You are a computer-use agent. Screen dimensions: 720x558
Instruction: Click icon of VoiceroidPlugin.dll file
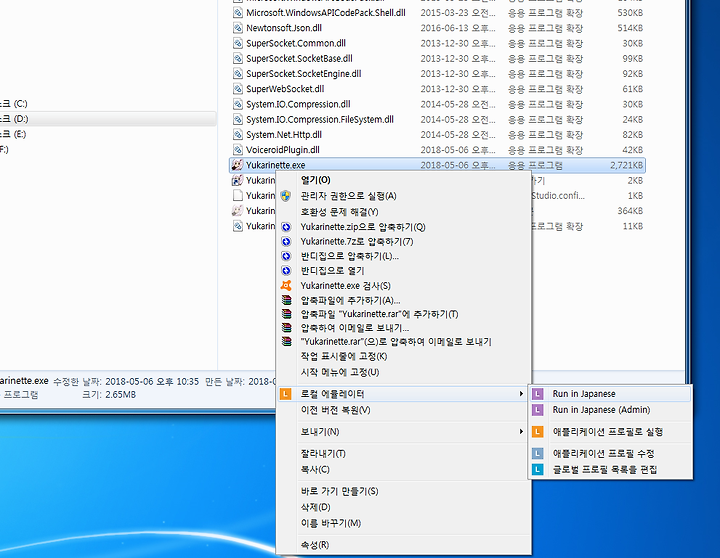pos(237,150)
